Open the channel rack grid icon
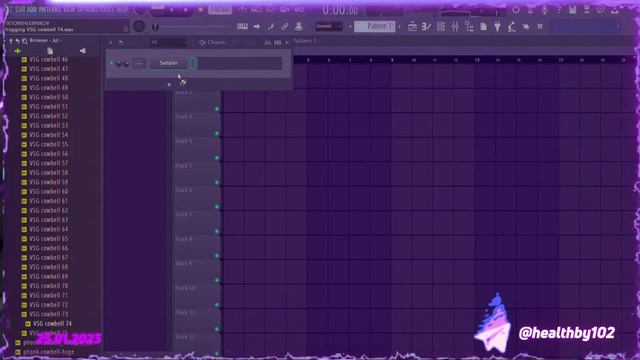This screenshot has width=640, height=360. [x=441, y=27]
